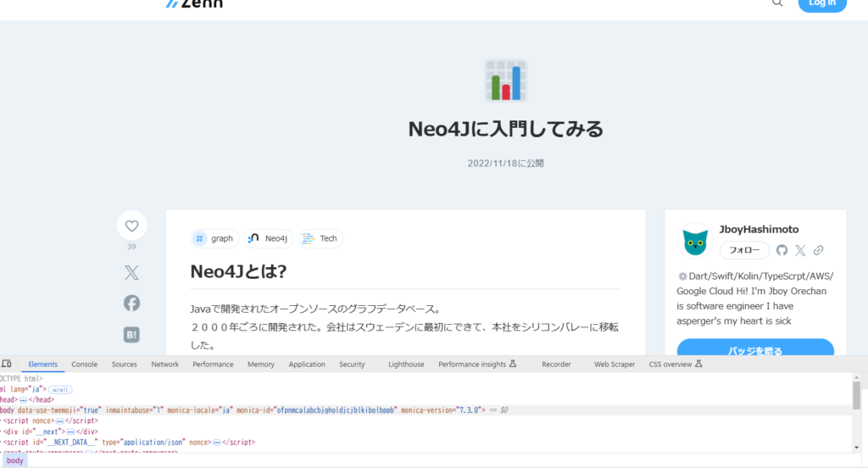Click DevTools scrollbar up arrow
This screenshot has height=468, width=868.
point(856,377)
